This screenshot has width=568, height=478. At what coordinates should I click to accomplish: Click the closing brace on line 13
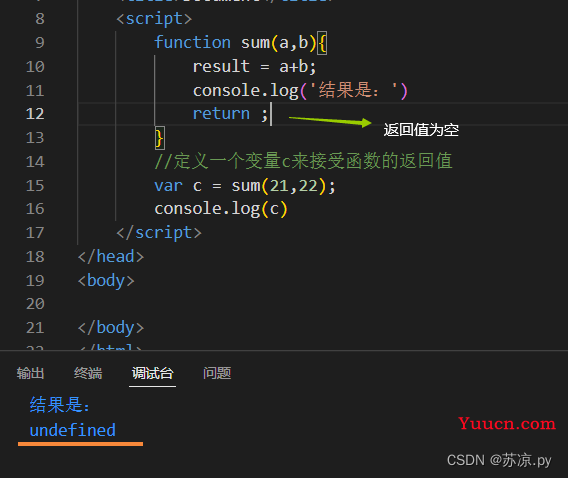click(x=159, y=138)
